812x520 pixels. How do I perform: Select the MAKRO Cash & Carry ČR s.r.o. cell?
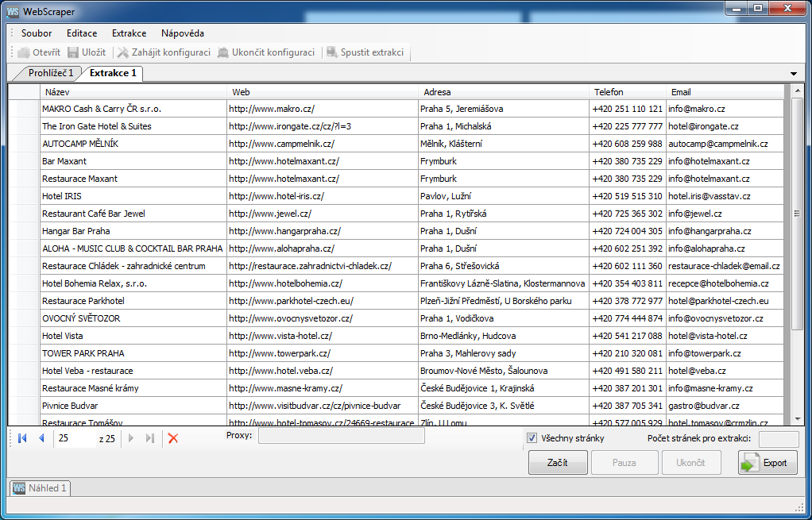[133, 109]
